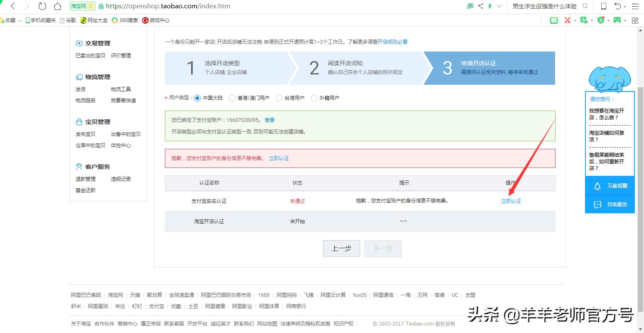Image resolution: width=644 pixels, height=333 pixels.
Task: Choose the 外籍用户 option
Action: coord(314,98)
